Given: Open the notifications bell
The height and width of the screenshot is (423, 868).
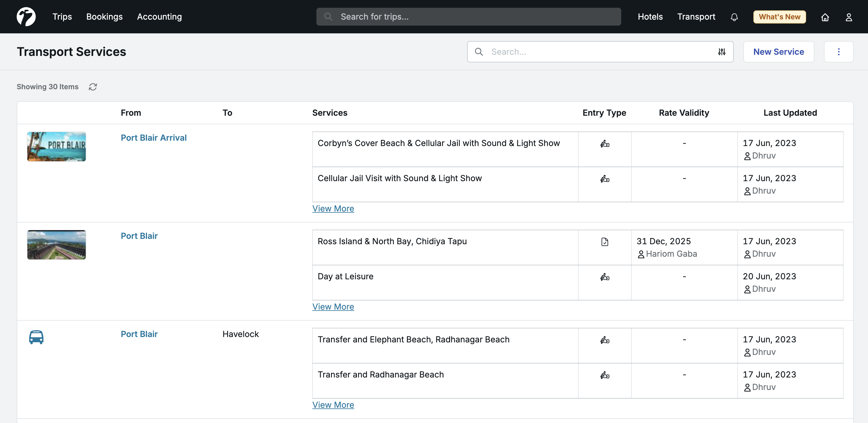Looking at the screenshot, I should 734,17.
